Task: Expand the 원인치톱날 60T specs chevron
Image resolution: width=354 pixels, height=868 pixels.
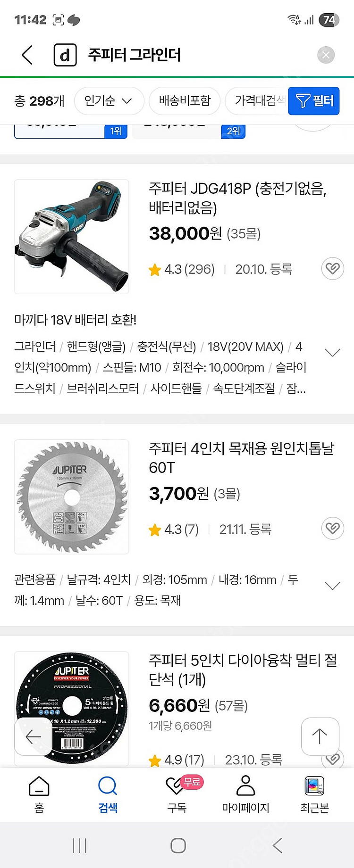Action: pos(333,586)
